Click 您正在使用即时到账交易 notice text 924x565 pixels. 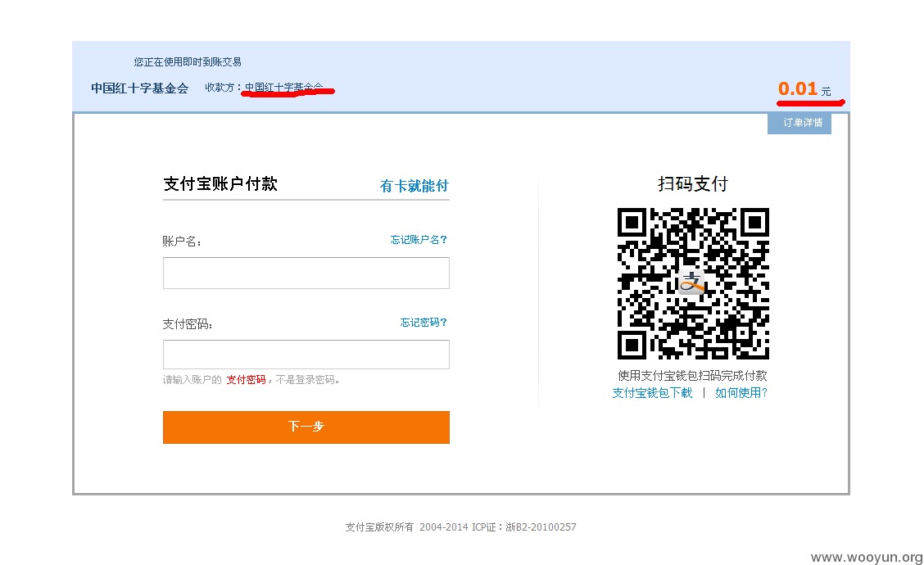click(x=188, y=62)
